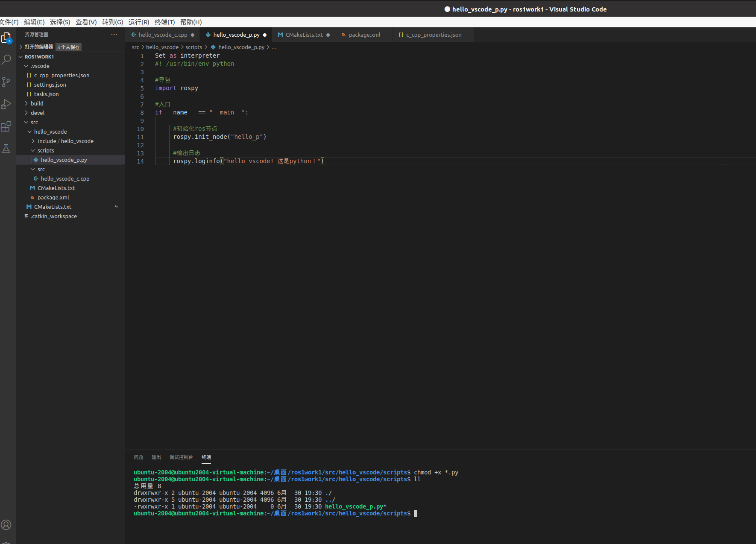
Task: Open the 运行(R) menu
Action: point(139,22)
